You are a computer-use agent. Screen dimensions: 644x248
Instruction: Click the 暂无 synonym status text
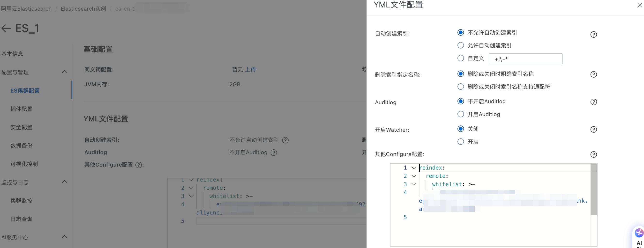coord(238,69)
